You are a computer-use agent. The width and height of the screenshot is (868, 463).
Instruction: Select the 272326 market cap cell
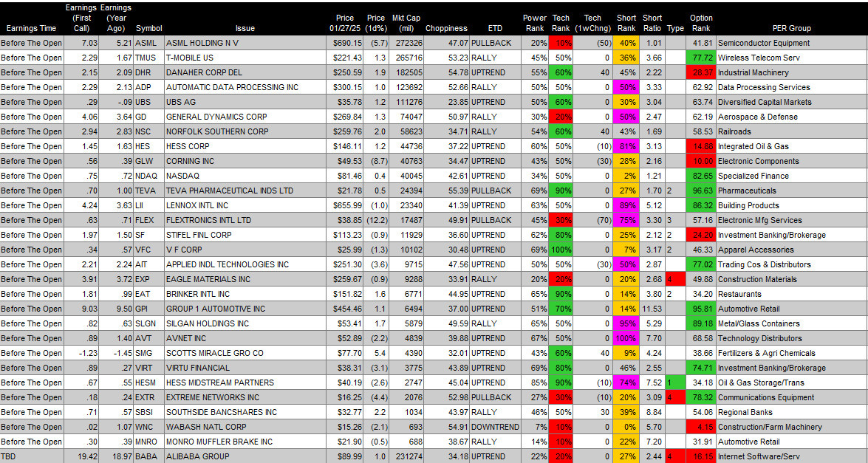[x=406, y=43]
